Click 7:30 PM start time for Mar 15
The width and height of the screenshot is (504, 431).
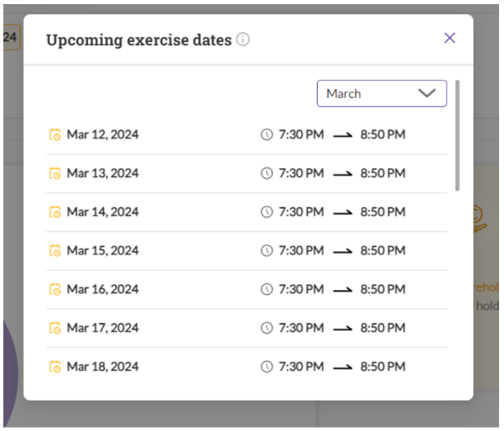click(x=301, y=251)
